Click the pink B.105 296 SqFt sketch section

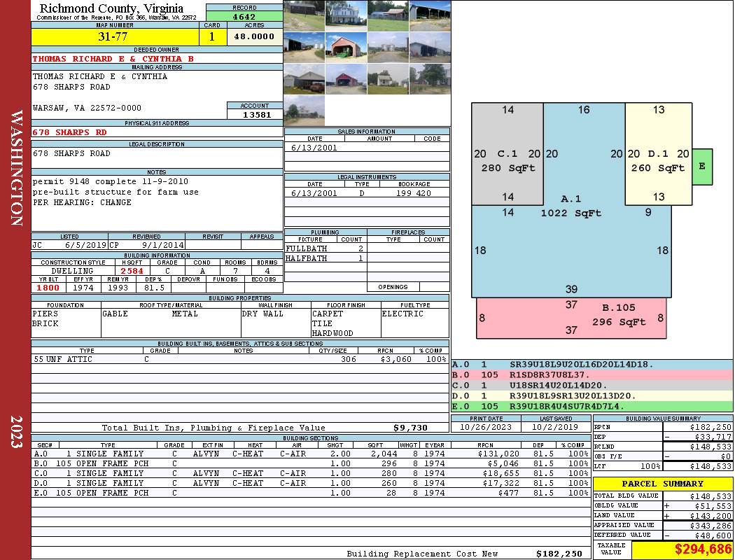tap(571, 318)
